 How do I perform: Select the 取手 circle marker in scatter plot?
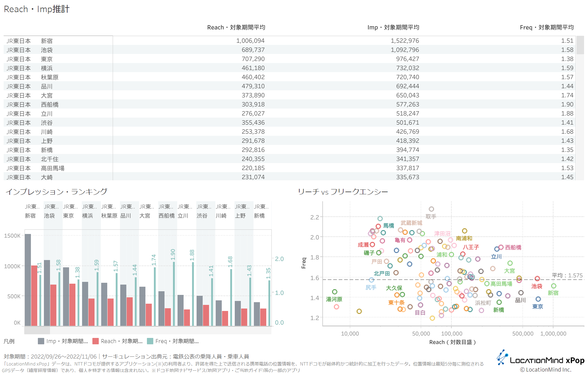[431, 209]
